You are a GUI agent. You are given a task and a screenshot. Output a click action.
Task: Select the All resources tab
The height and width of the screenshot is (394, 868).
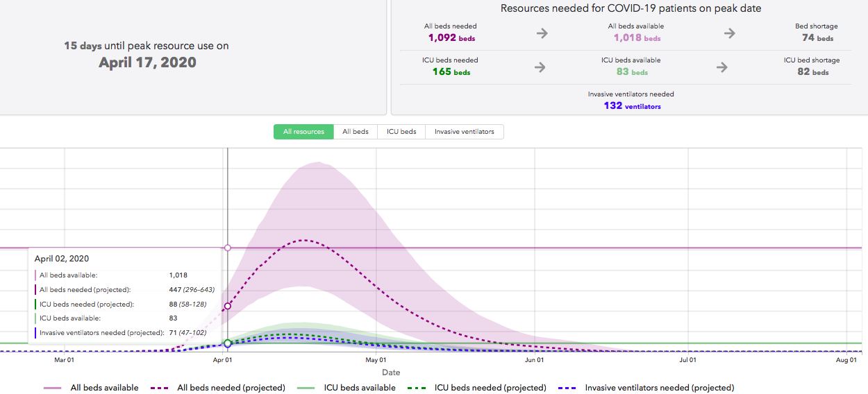point(303,132)
